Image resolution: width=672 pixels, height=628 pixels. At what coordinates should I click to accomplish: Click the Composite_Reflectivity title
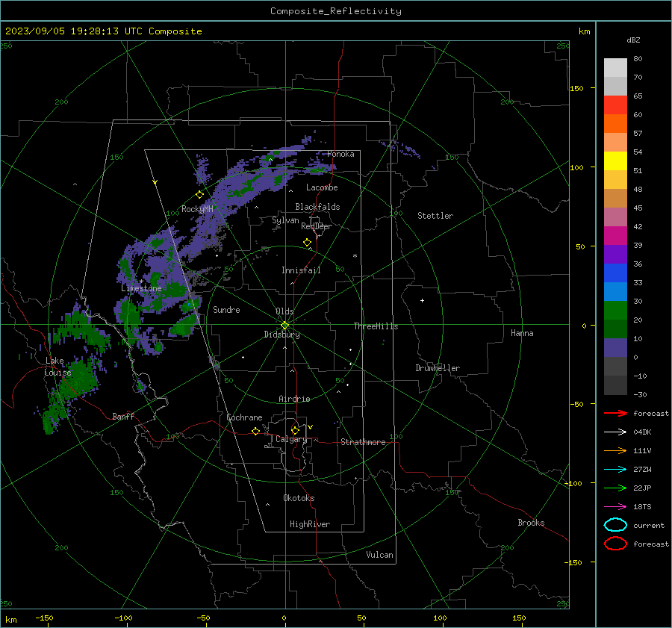point(336,11)
